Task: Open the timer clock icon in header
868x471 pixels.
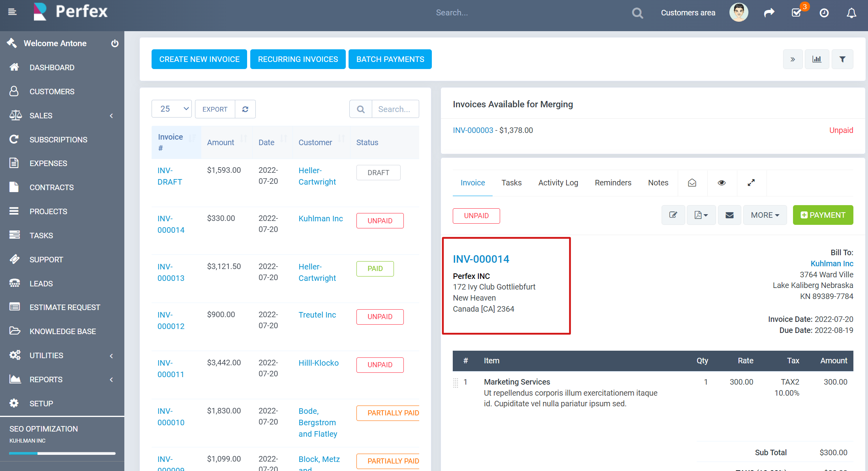Action: [824, 13]
